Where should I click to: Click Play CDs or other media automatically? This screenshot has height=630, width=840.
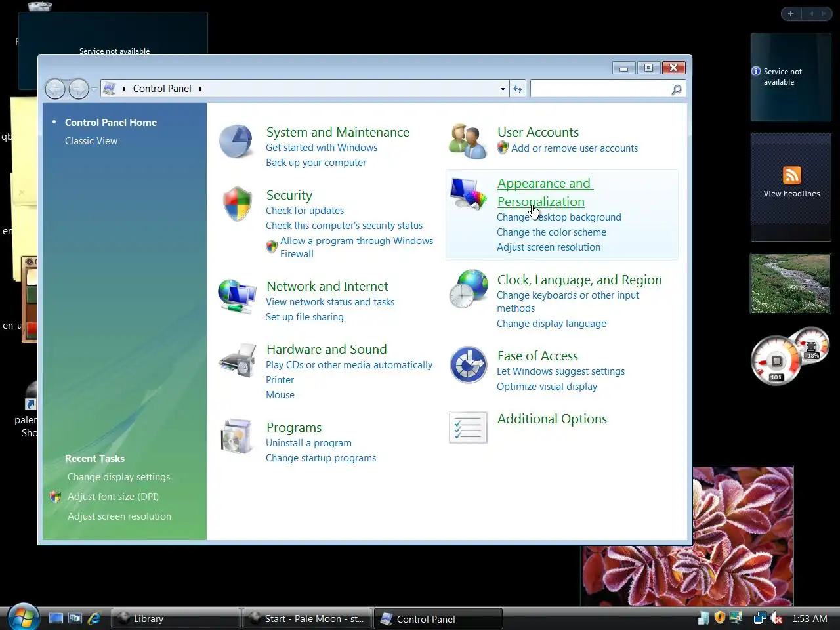point(349,365)
